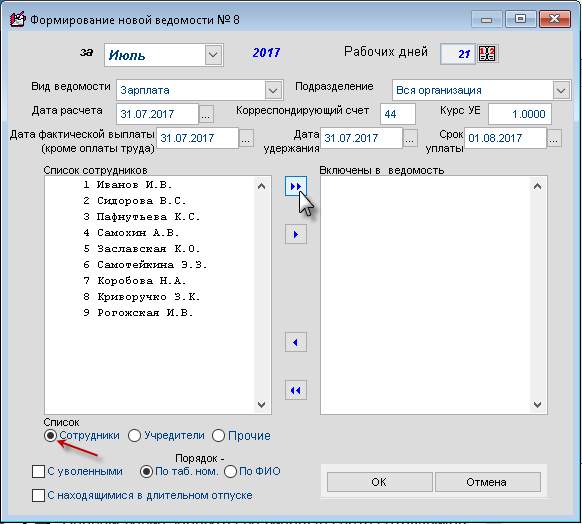Click the Дата фактической выплаты date field
This screenshot has height=524, width=582.
[x=197, y=138]
